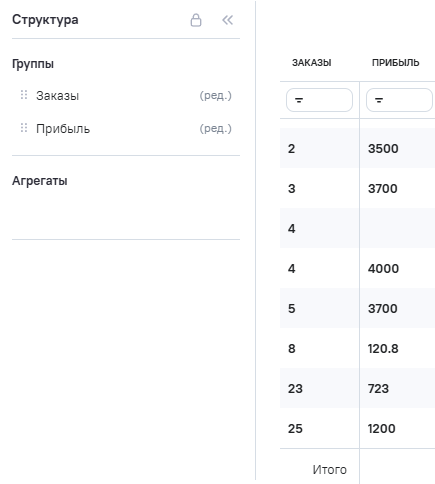The height and width of the screenshot is (484, 435).
Task: Select the row with profit 3500
Action: point(357,148)
